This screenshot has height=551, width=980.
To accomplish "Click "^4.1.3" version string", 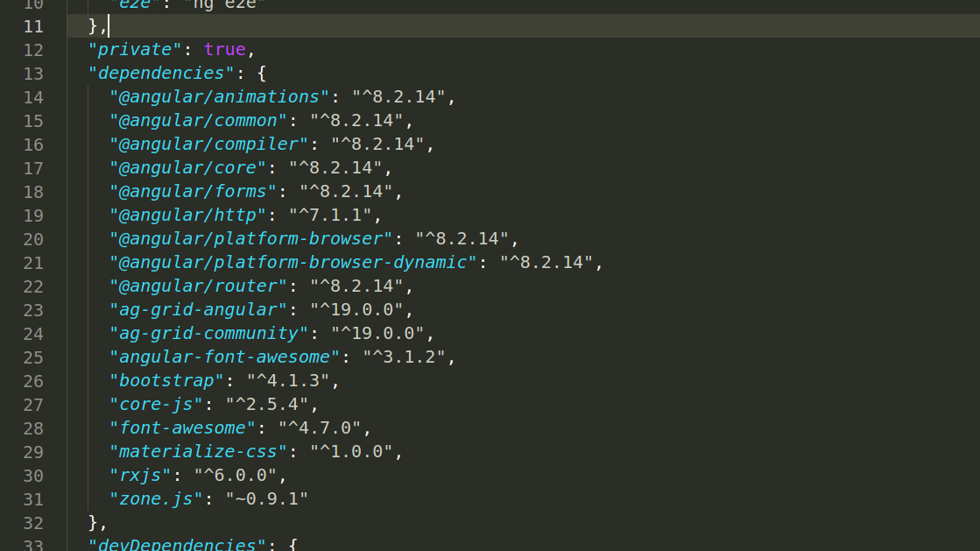I will pyautogui.click(x=288, y=381).
